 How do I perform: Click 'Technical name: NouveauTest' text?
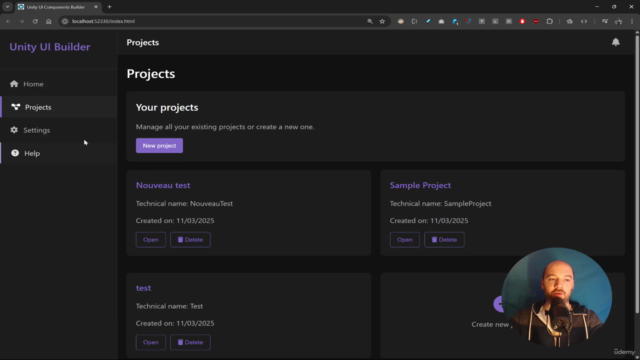tap(184, 203)
